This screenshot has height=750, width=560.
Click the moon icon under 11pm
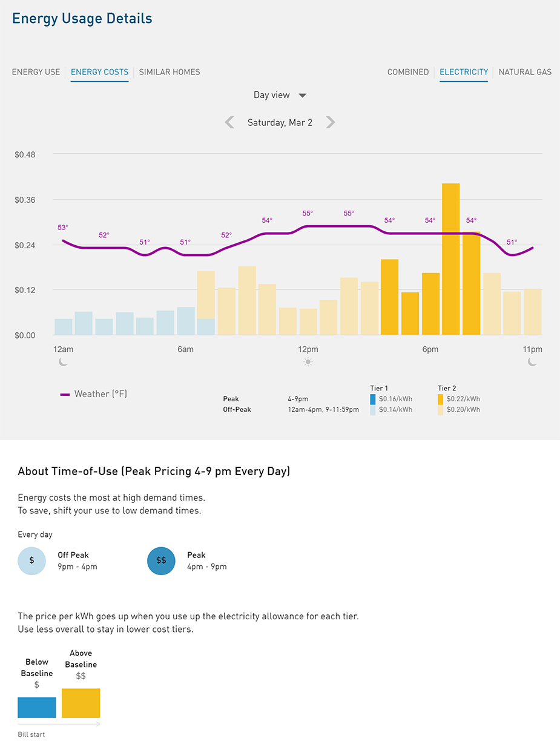[x=532, y=362]
